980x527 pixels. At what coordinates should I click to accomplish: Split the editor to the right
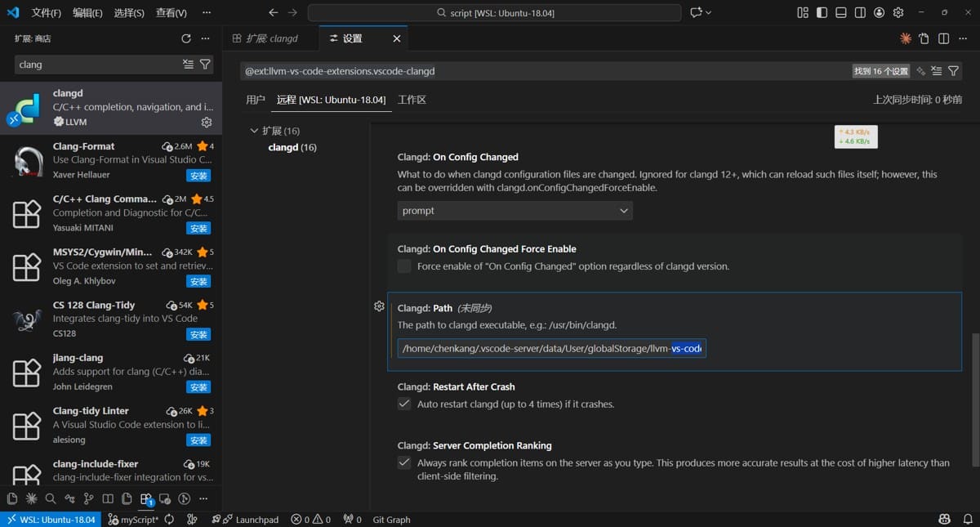tap(943, 38)
